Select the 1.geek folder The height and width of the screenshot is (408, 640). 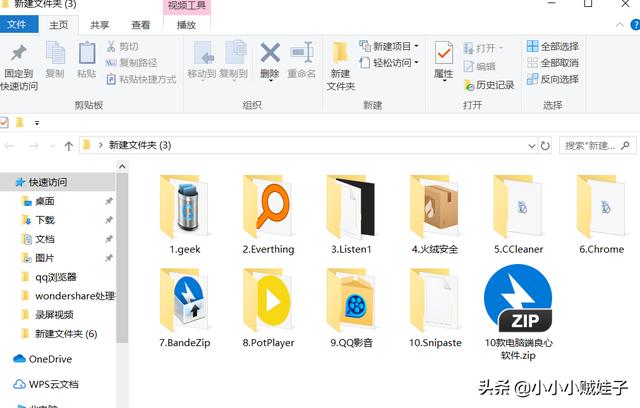(185, 215)
